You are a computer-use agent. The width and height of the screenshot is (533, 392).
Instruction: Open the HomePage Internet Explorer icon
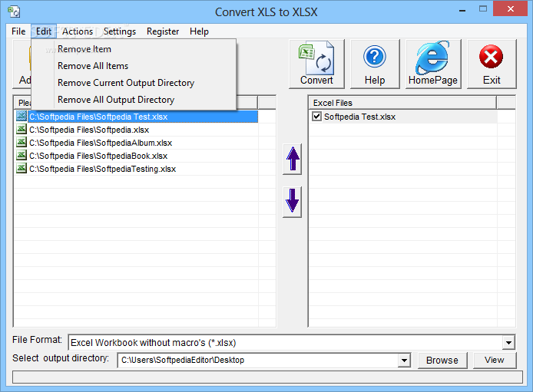coord(432,58)
